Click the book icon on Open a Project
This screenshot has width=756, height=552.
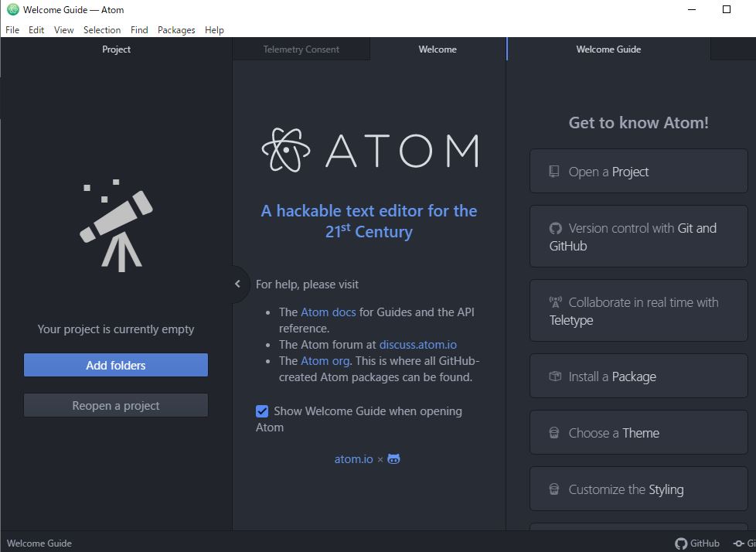(554, 171)
